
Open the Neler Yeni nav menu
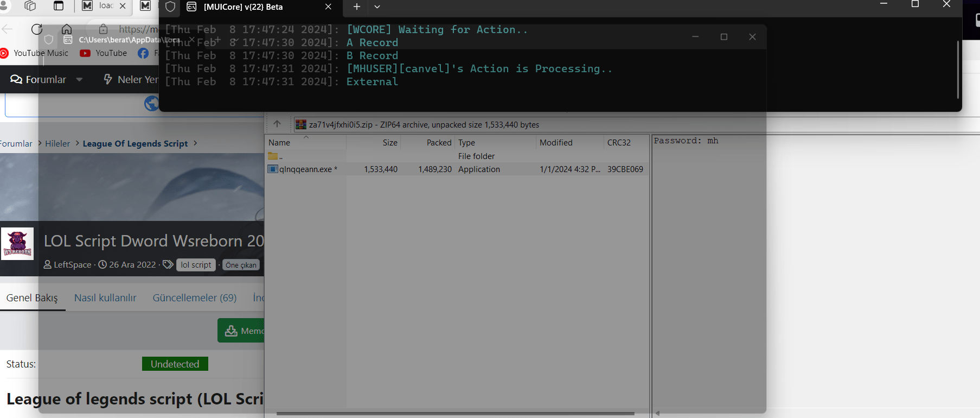131,80
